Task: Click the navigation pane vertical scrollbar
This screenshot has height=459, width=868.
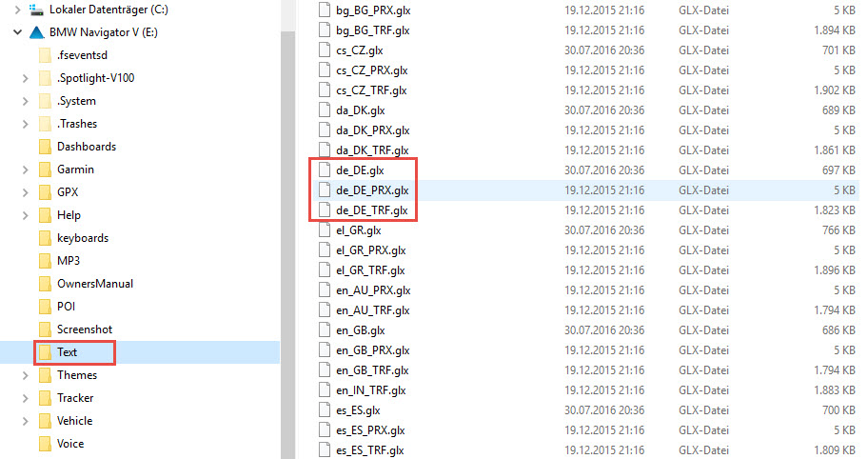Action: (287, 244)
